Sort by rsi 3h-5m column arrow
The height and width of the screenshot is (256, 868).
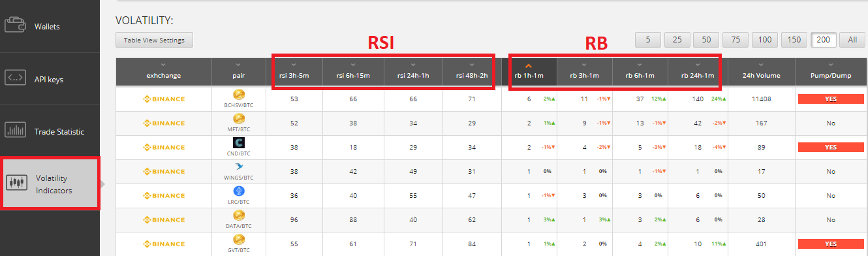click(294, 65)
